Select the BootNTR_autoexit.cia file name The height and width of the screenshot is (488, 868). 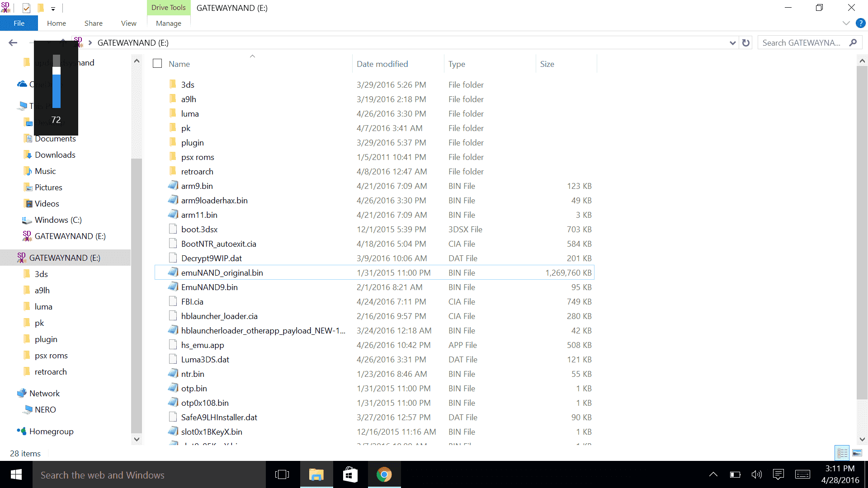pos(219,244)
